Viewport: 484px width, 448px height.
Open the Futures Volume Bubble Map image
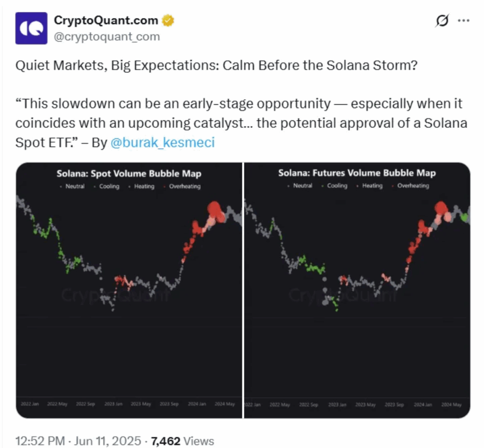pos(357,290)
